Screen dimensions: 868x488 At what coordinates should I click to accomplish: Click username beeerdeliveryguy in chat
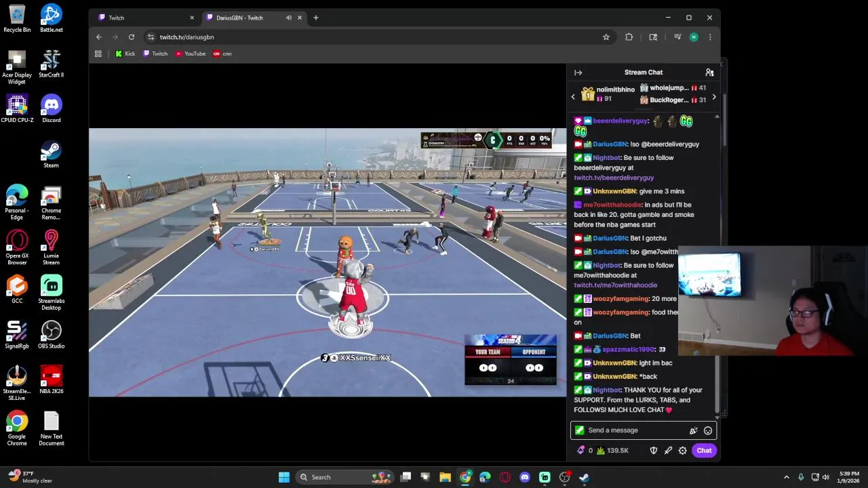pos(620,121)
